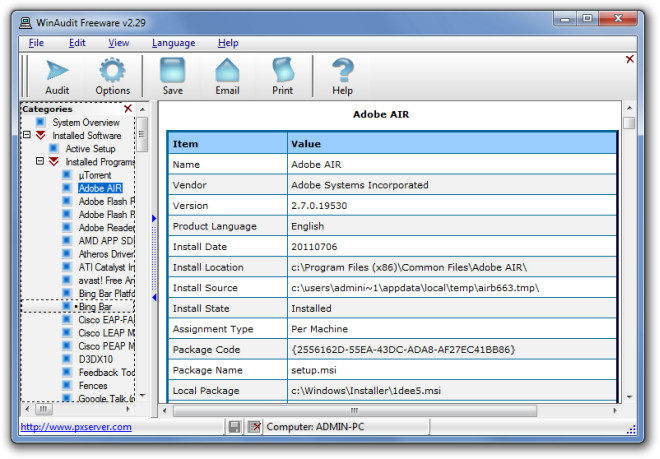Open the Language menu

coord(173,43)
